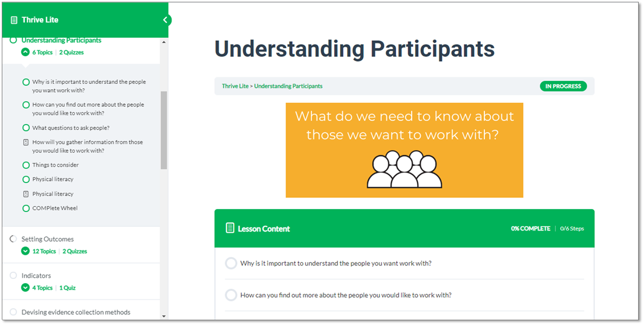Screen dimensions: 644x325
Task: Collapse the course sidebar with the chevron arrow
Action: pos(165,19)
